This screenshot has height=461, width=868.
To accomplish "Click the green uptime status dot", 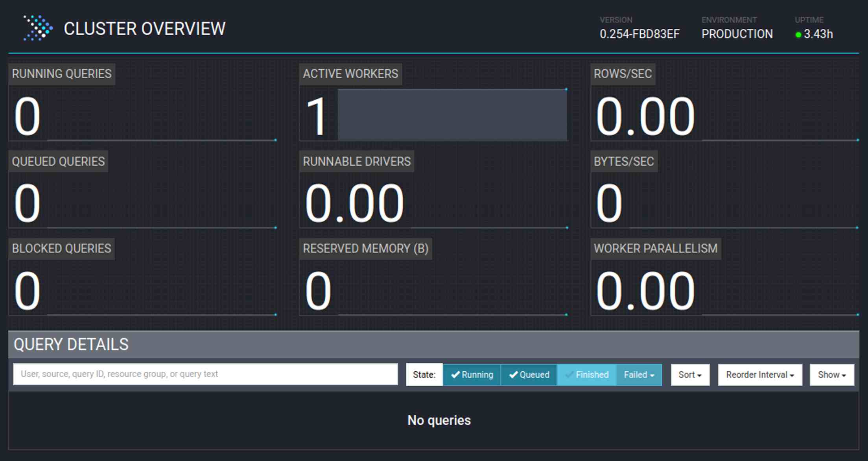I will pos(798,35).
